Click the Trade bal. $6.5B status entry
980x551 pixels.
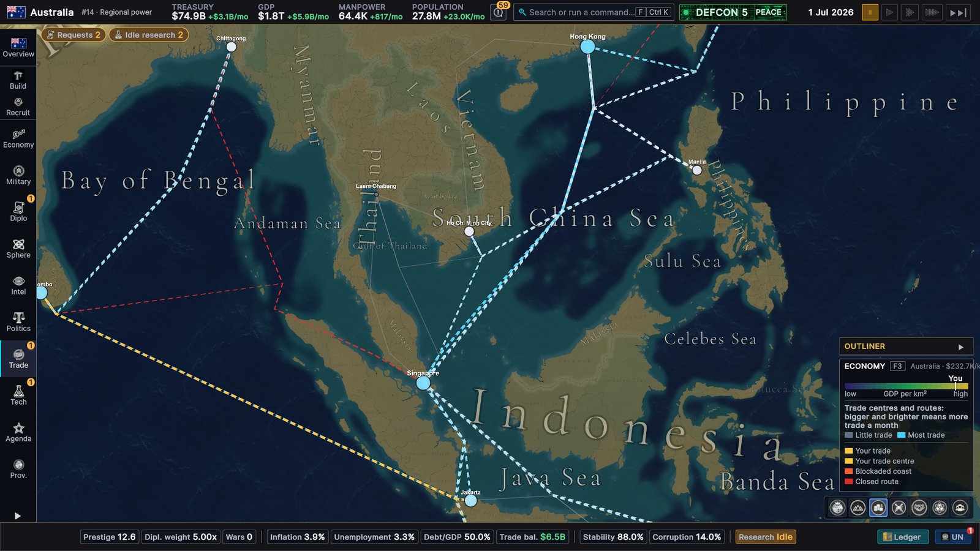532,537
